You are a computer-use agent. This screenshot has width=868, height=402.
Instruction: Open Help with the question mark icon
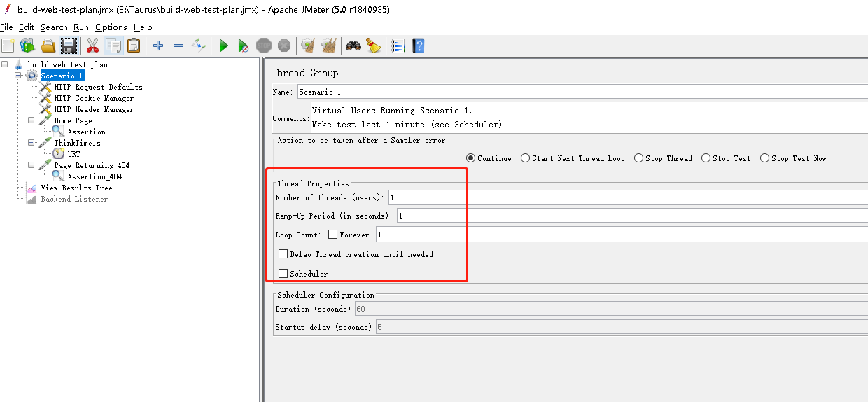tap(419, 46)
